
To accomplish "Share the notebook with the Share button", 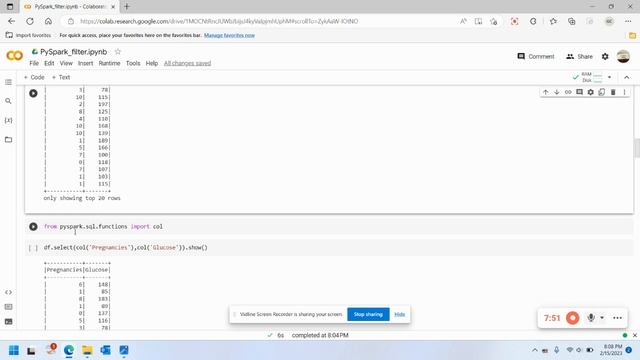I will 579,56.
